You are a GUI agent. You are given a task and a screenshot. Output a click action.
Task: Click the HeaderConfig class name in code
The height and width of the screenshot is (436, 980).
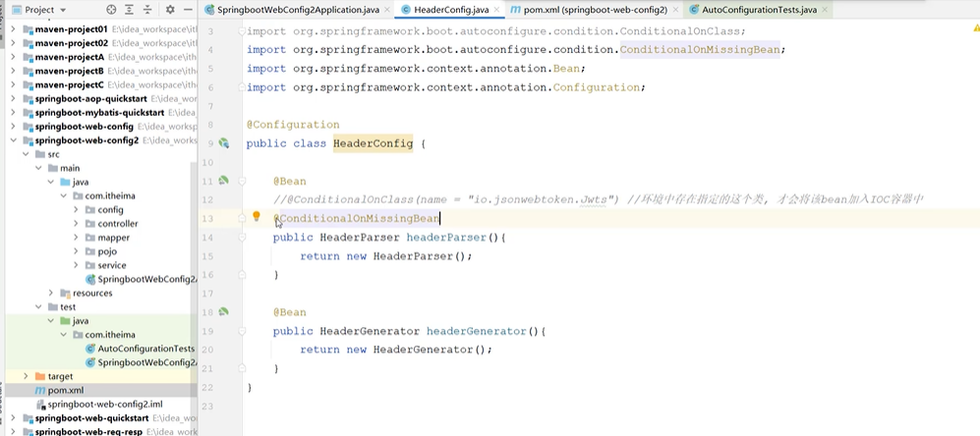pos(373,143)
